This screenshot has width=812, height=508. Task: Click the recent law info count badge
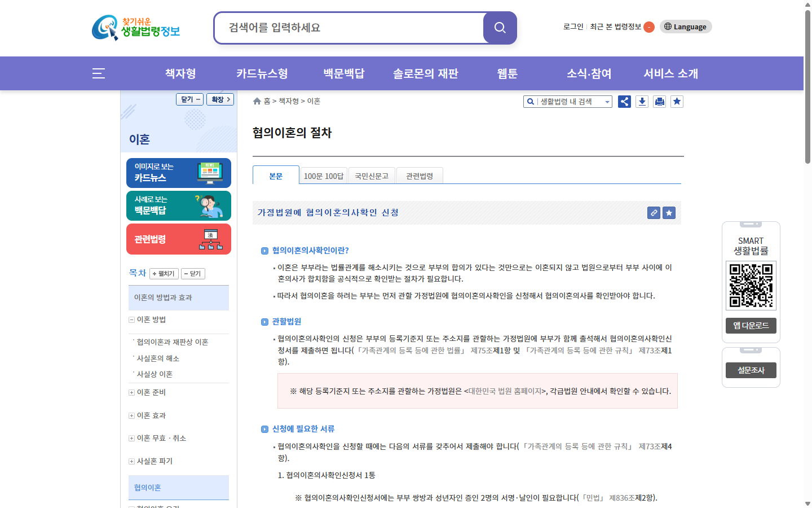(x=649, y=27)
